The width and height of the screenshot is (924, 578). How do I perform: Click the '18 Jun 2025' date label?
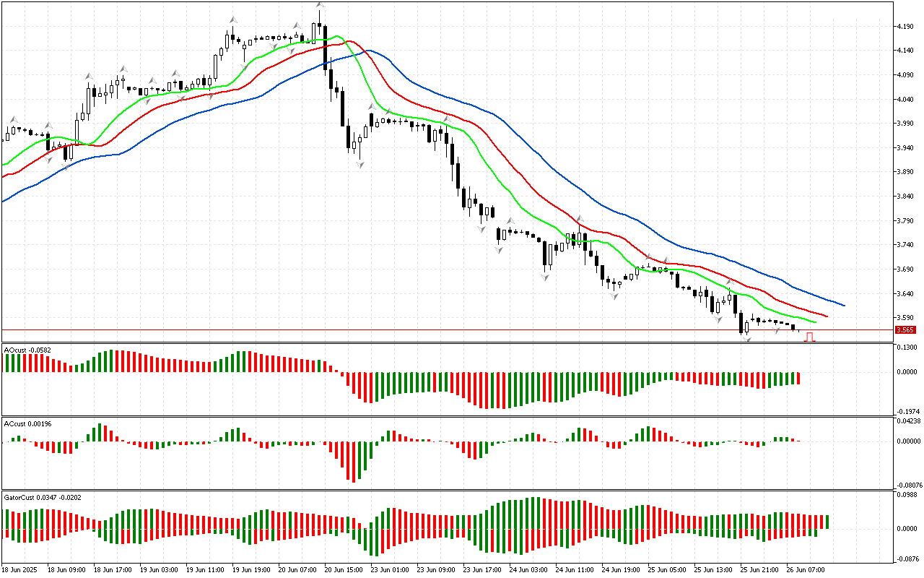tap(22, 569)
